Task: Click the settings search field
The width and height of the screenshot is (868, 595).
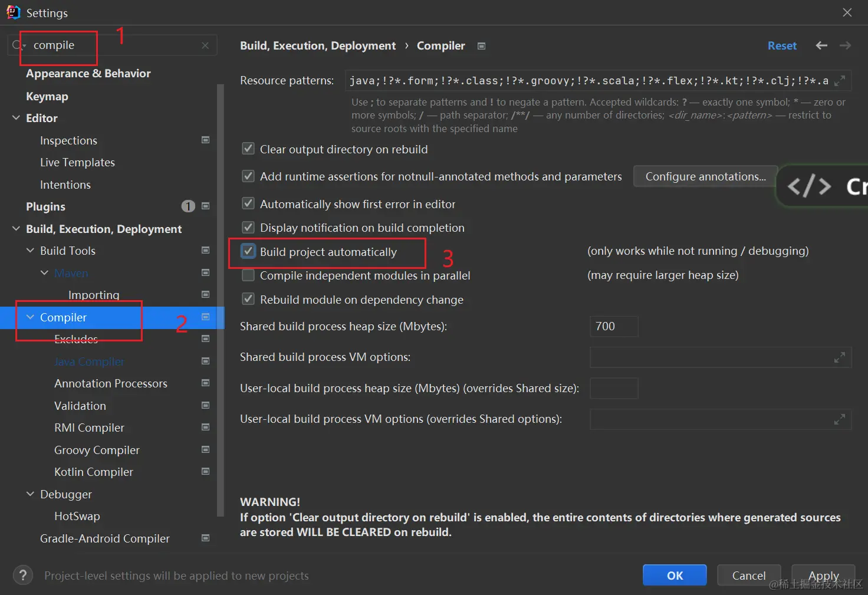Action: point(112,45)
